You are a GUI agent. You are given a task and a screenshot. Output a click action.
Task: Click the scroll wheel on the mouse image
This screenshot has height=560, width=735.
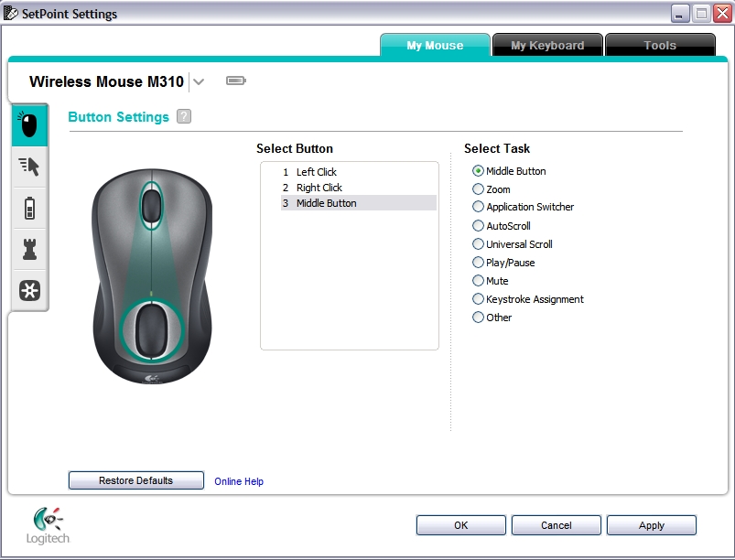(151, 205)
